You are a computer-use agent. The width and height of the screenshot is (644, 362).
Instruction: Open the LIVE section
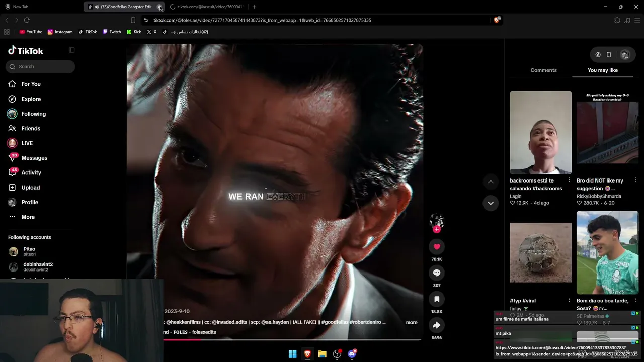coord(27,143)
